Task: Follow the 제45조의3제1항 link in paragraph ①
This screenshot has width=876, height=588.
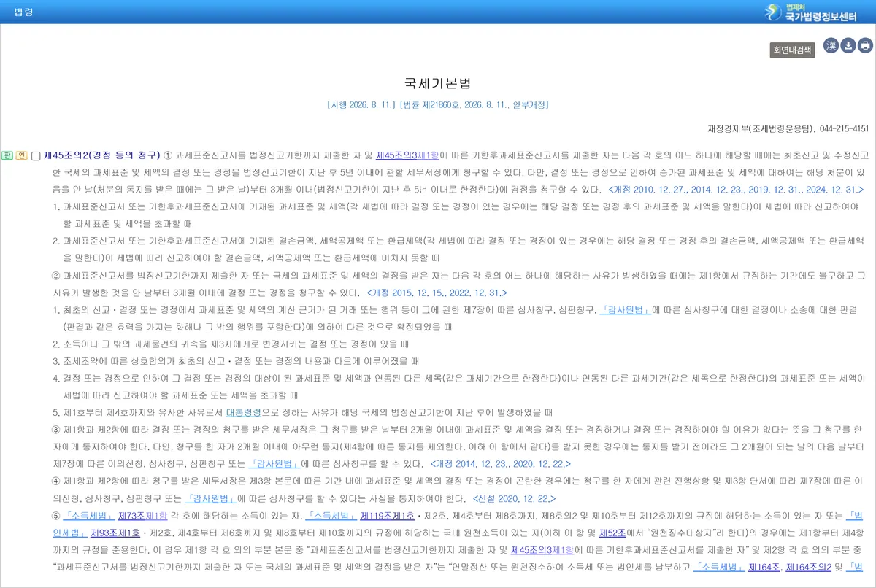Action: [407, 155]
